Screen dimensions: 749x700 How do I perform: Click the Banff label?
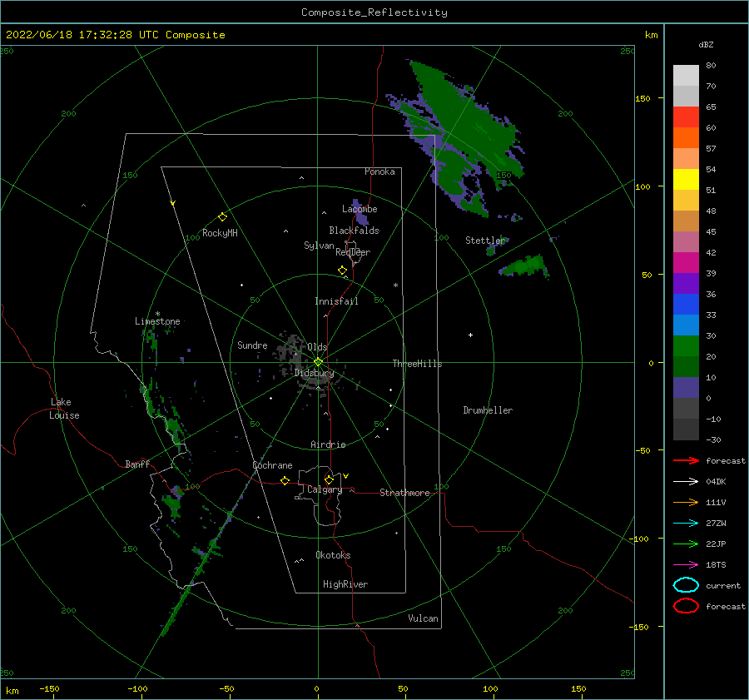coord(137,464)
